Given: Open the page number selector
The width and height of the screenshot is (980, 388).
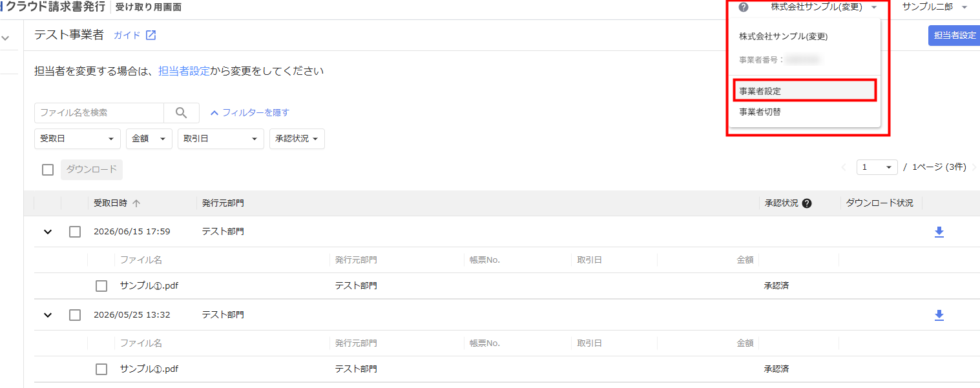Looking at the screenshot, I should [877, 167].
